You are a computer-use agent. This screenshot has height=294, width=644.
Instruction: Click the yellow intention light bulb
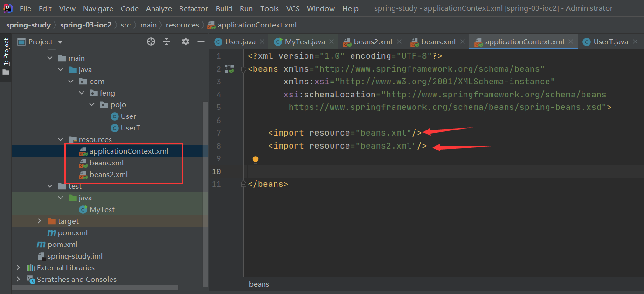point(255,160)
